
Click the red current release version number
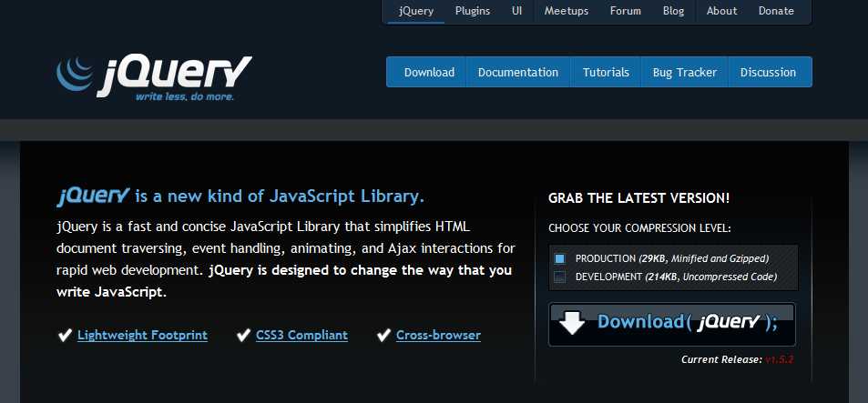coord(780,359)
